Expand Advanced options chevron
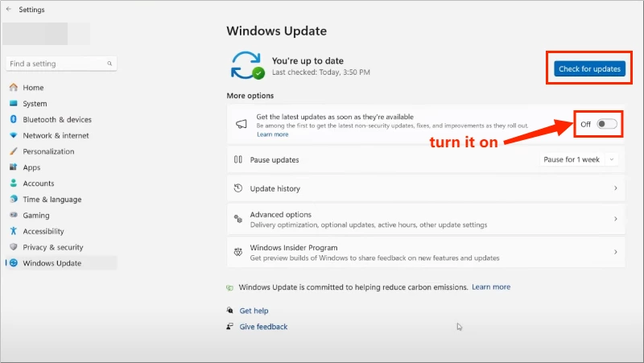 [615, 219]
